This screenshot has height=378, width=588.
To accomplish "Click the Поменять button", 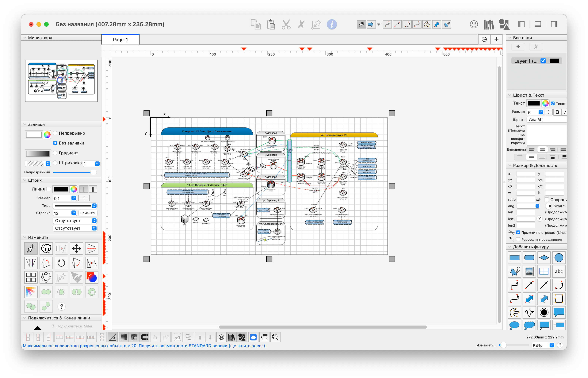I will [x=88, y=213].
